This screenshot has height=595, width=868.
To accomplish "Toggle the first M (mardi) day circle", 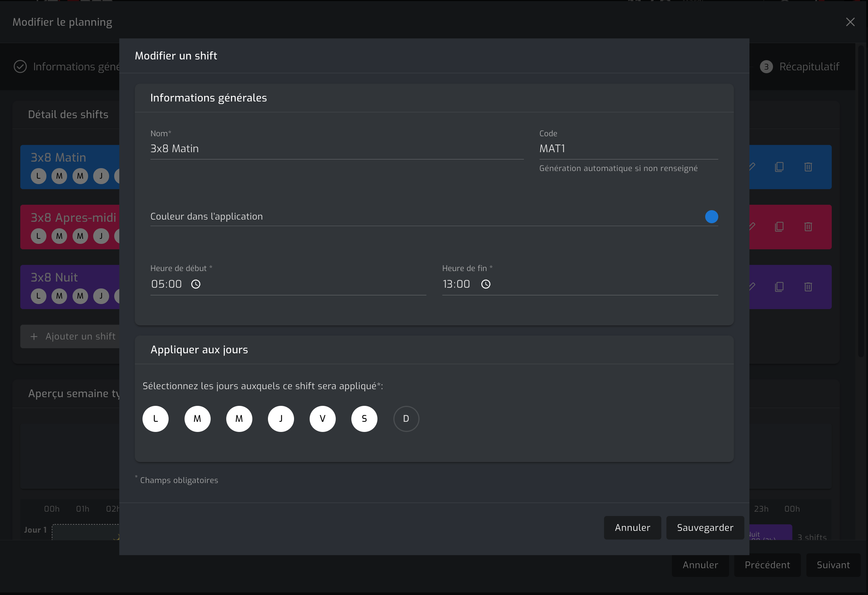I will [x=197, y=419].
